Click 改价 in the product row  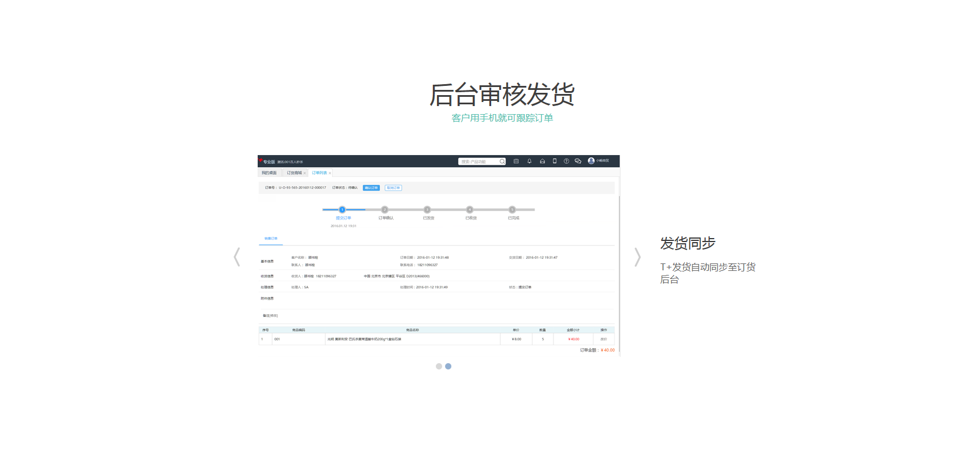[x=604, y=339]
